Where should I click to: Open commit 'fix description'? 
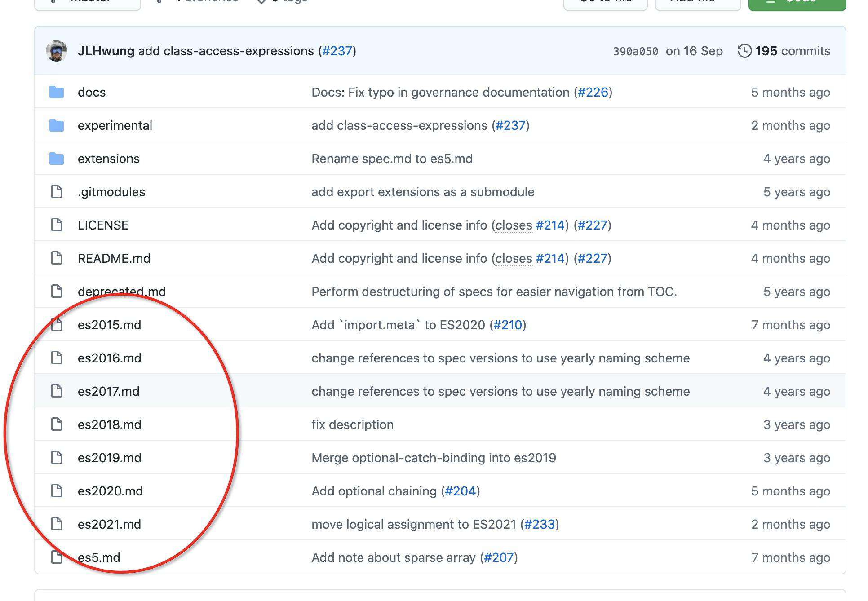click(x=353, y=424)
